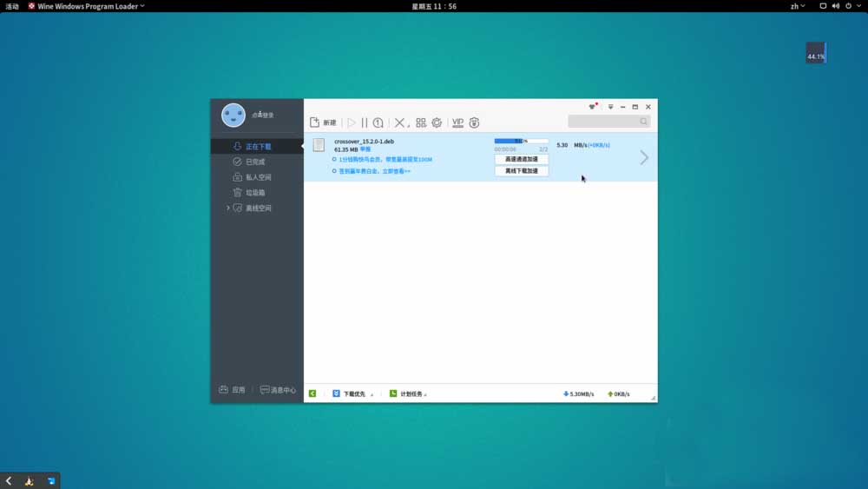Click the volume icon in top bar

tap(836, 6)
